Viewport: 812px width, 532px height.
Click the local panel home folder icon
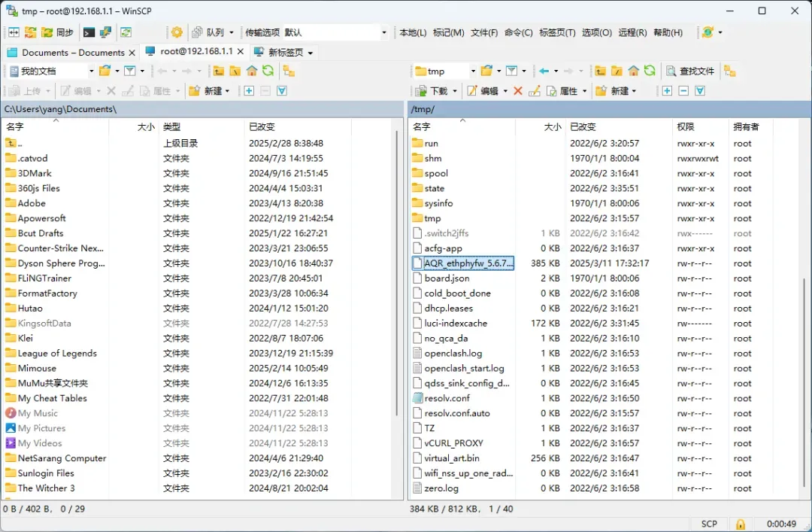(x=252, y=71)
